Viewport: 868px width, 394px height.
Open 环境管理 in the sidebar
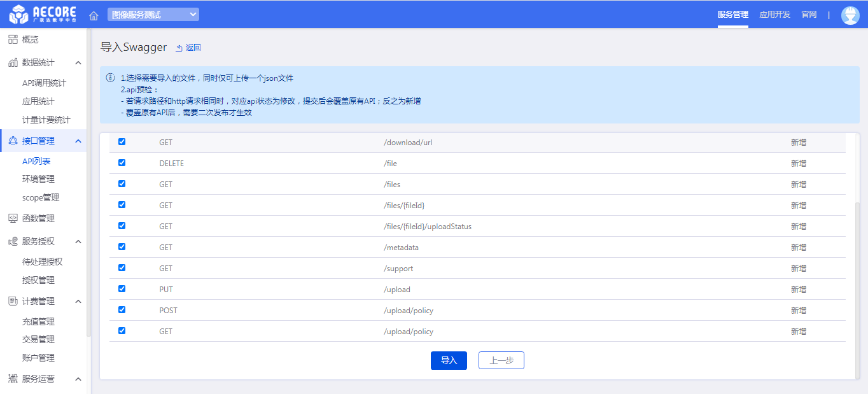pyautogui.click(x=38, y=179)
